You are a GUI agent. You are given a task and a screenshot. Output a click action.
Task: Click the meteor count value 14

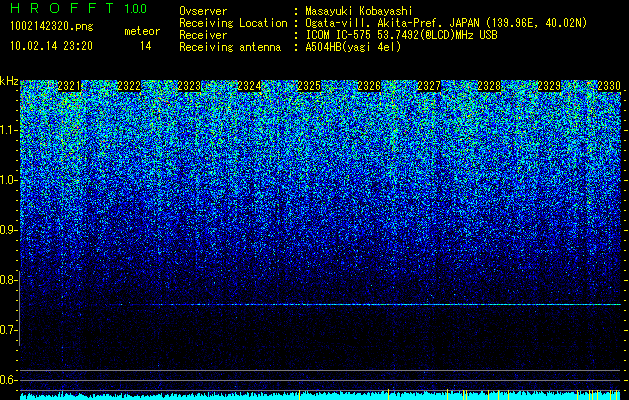click(x=146, y=46)
